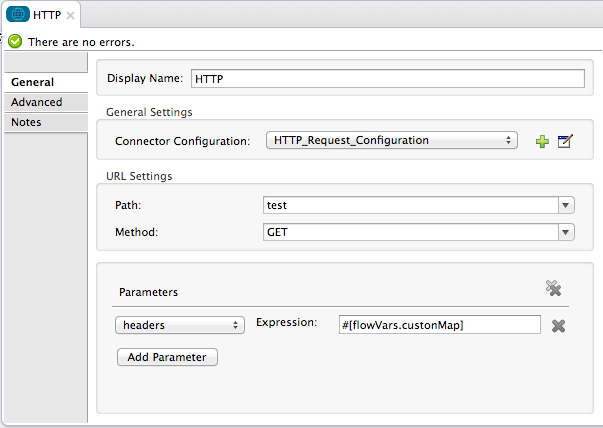Click the Method field showing GET
Image resolution: width=603 pixels, height=428 pixels.
tap(408, 232)
